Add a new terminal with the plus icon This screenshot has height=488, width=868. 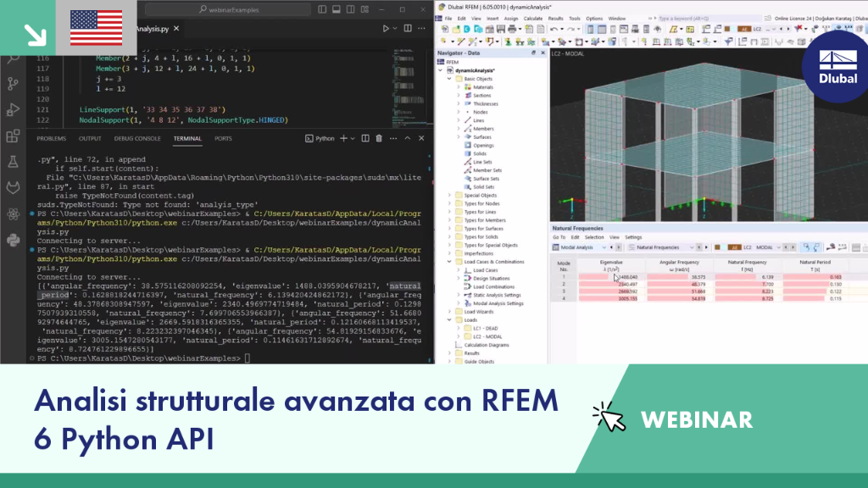tap(343, 138)
